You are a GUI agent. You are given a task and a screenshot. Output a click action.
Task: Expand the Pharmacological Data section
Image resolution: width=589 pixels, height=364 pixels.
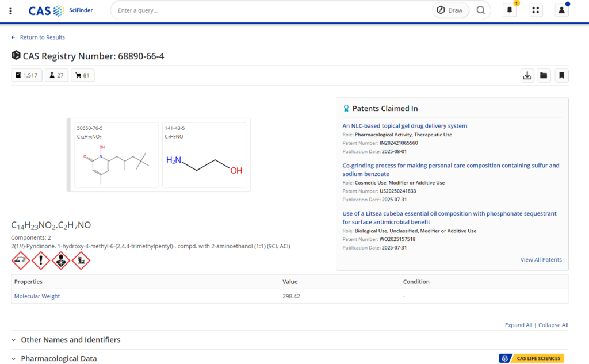tap(59, 358)
